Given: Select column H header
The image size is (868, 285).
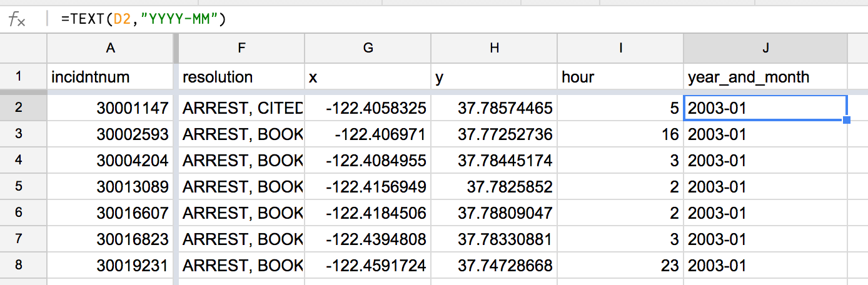Looking at the screenshot, I should (494, 47).
